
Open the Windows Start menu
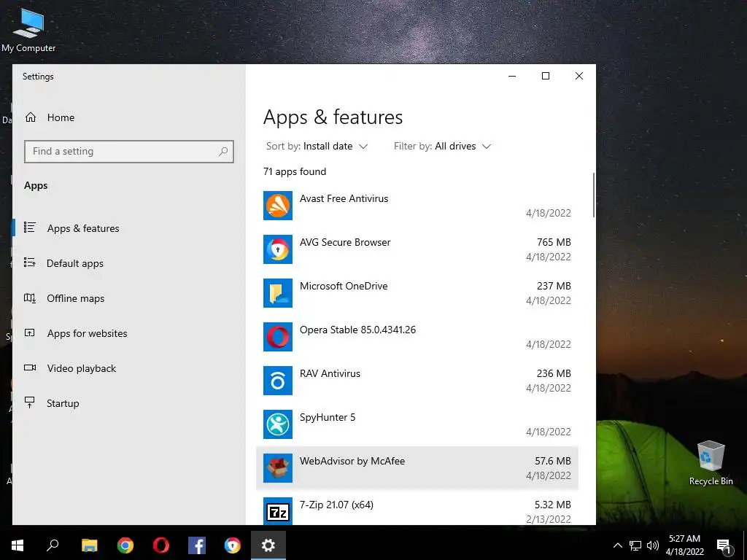point(18,545)
